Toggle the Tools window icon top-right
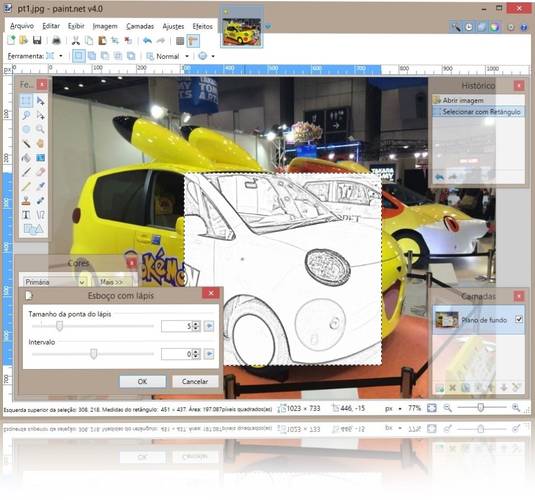The height and width of the screenshot is (500, 535). click(x=456, y=27)
